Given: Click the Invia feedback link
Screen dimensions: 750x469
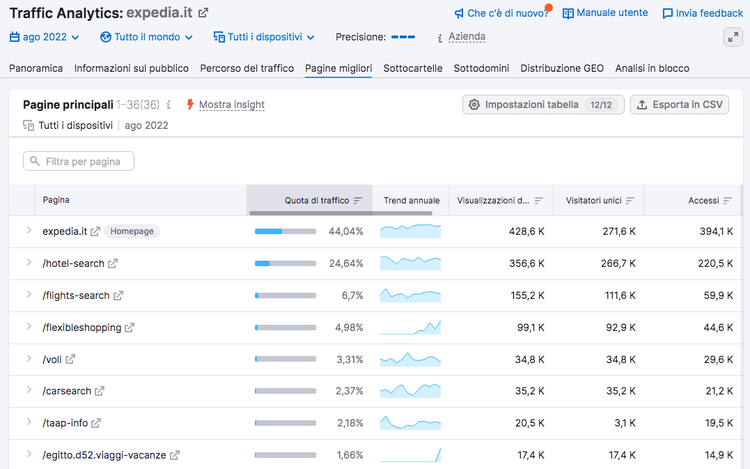Looking at the screenshot, I should 709,13.
